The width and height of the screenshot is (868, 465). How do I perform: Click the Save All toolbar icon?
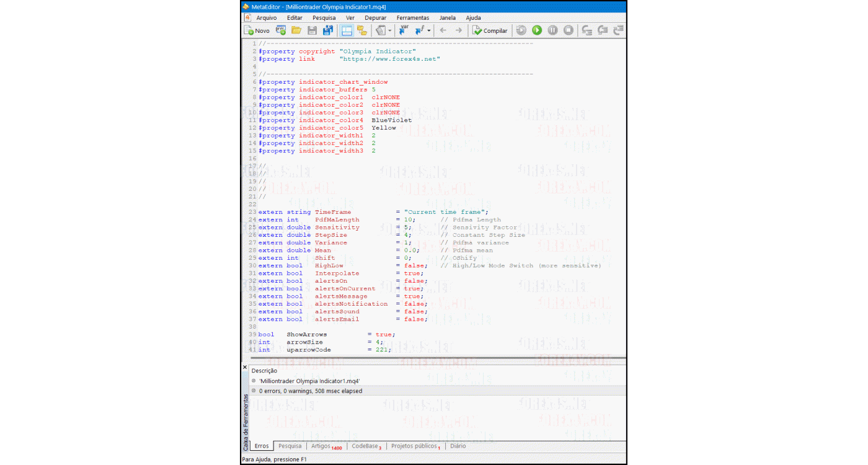coord(328,30)
